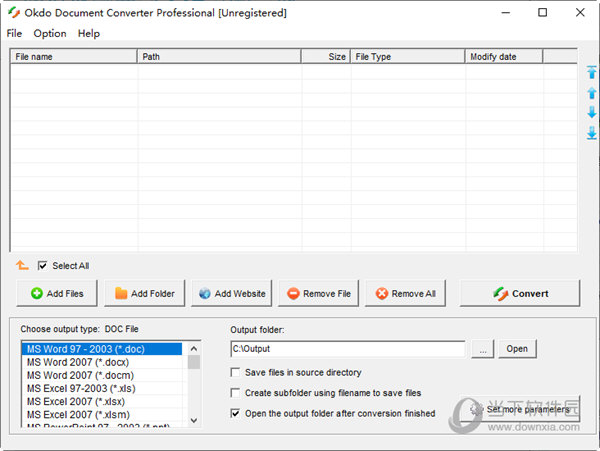Screen dimensions: 600x451
Task: Select MS Excel 2007 (*.xlsx) output type
Action: click(x=102, y=401)
